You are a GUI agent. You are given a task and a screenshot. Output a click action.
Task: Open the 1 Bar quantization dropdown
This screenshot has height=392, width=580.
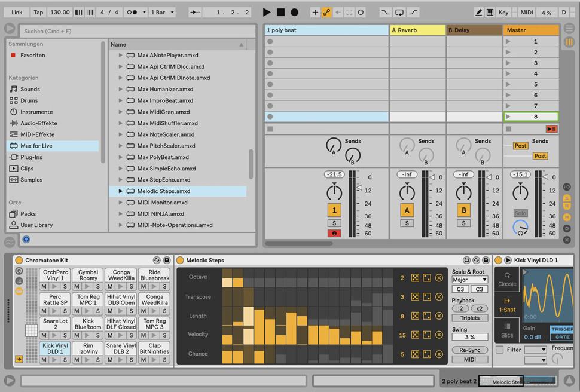click(x=163, y=12)
